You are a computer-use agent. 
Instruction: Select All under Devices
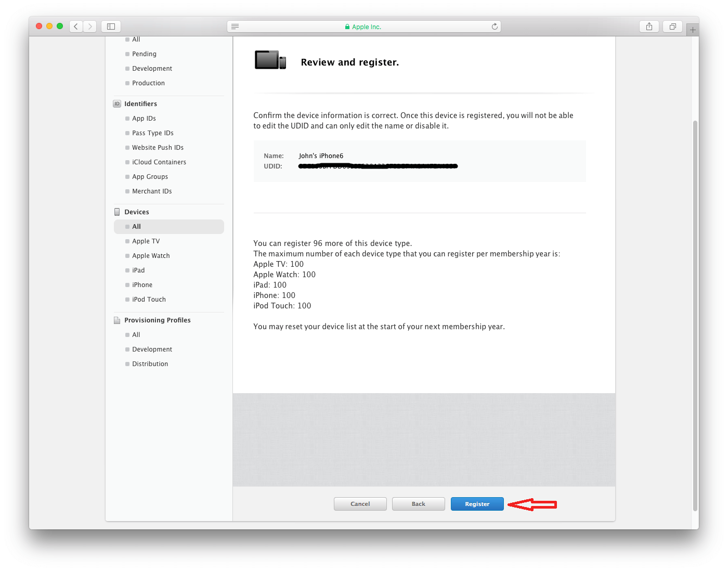click(169, 227)
